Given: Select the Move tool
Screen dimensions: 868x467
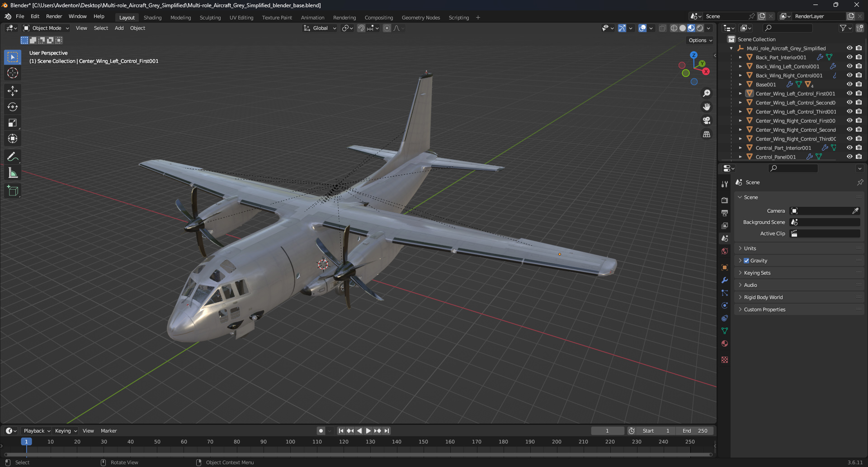Looking at the screenshot, I should click(13, 91).
